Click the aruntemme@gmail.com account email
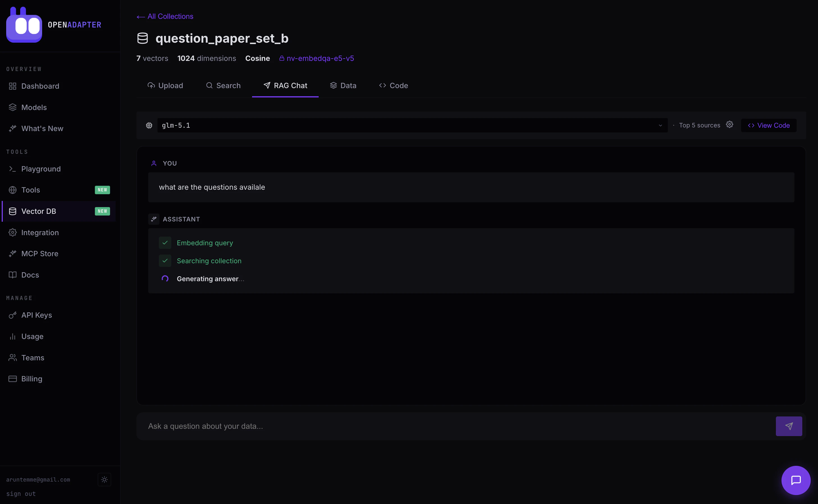Screen dimensions: 818x504 38,480
